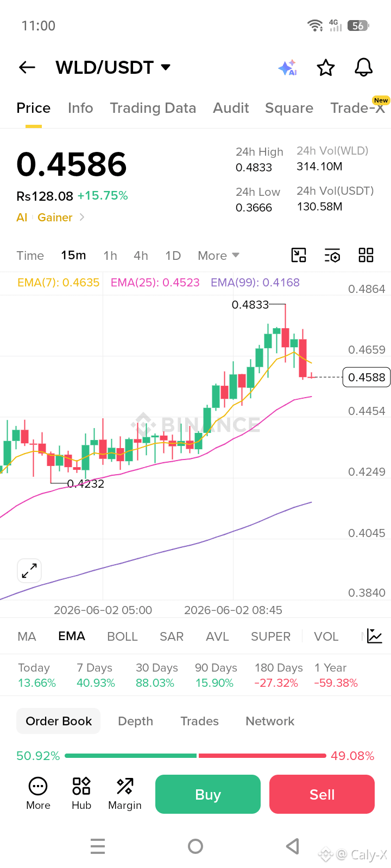Open Margin trading icon
This screenshot has width=391, height=868.
coord(125,794)
